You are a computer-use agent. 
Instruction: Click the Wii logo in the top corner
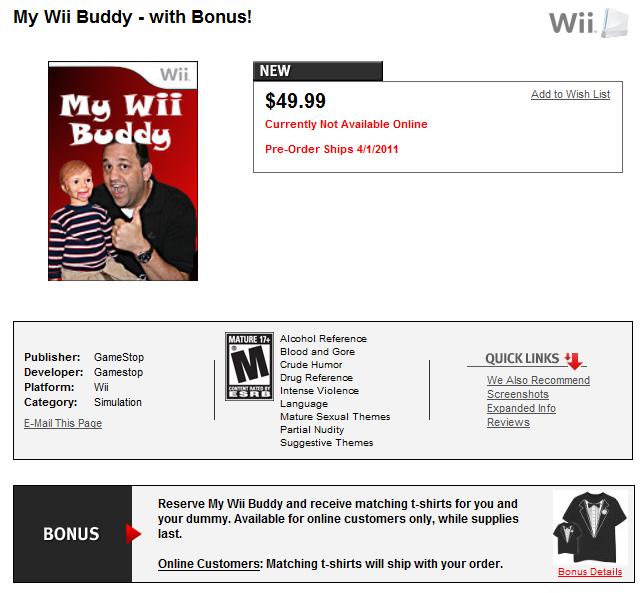coord(587,21)
